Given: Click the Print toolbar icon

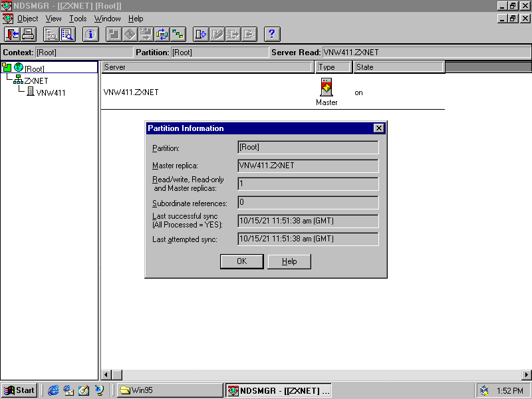Looking at the screenshot, I should coord(29,35).
